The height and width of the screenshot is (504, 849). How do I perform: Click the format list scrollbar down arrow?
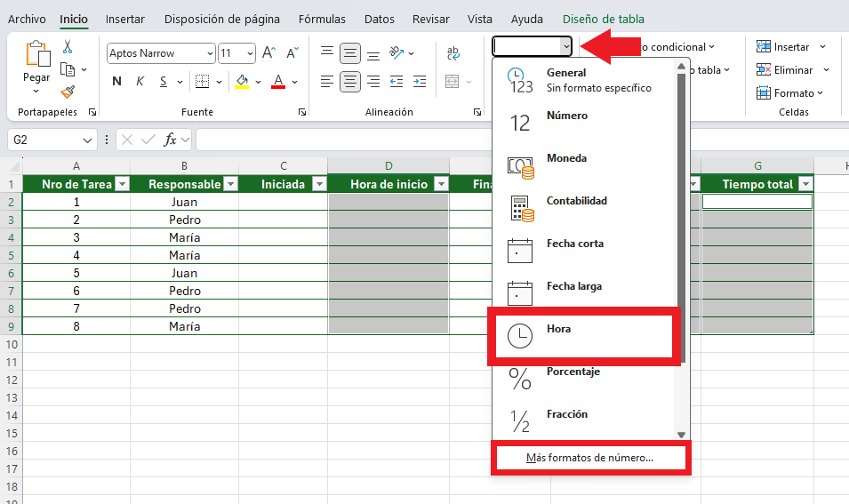[682, 435]
